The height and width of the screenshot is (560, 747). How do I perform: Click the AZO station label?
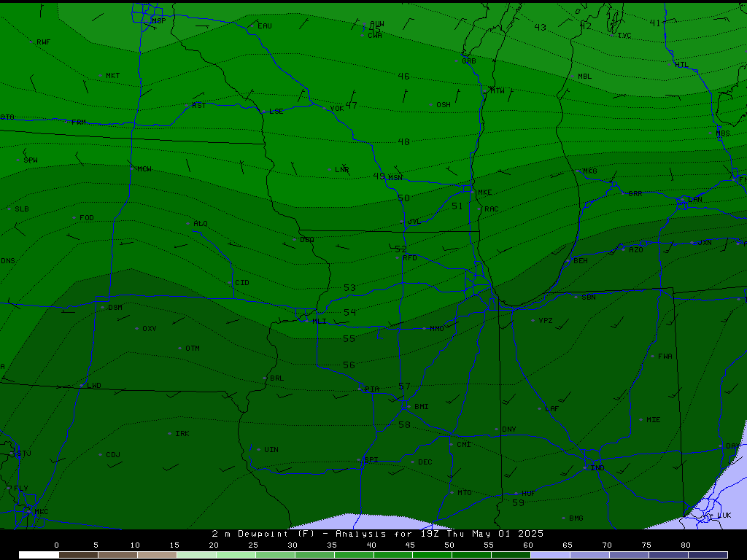click(636, 249)
